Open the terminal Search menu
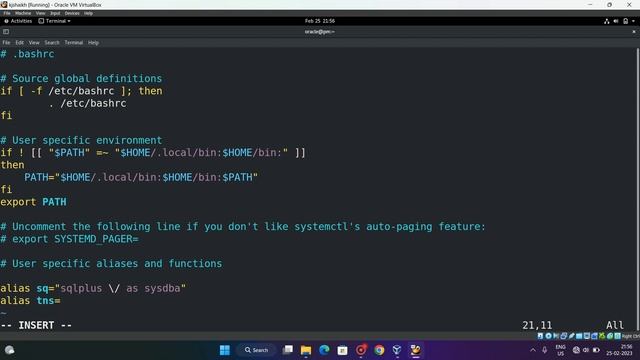640x360 pixels. point(52,42)
